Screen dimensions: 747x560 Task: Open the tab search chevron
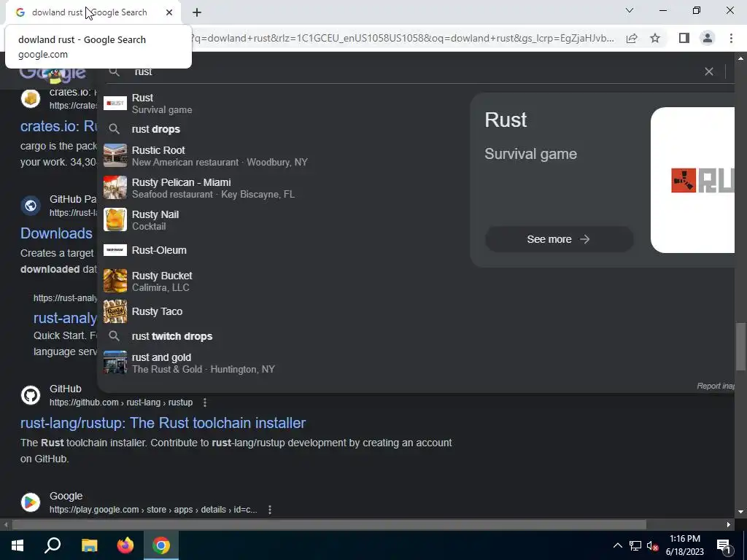click(x=630, y=10)
